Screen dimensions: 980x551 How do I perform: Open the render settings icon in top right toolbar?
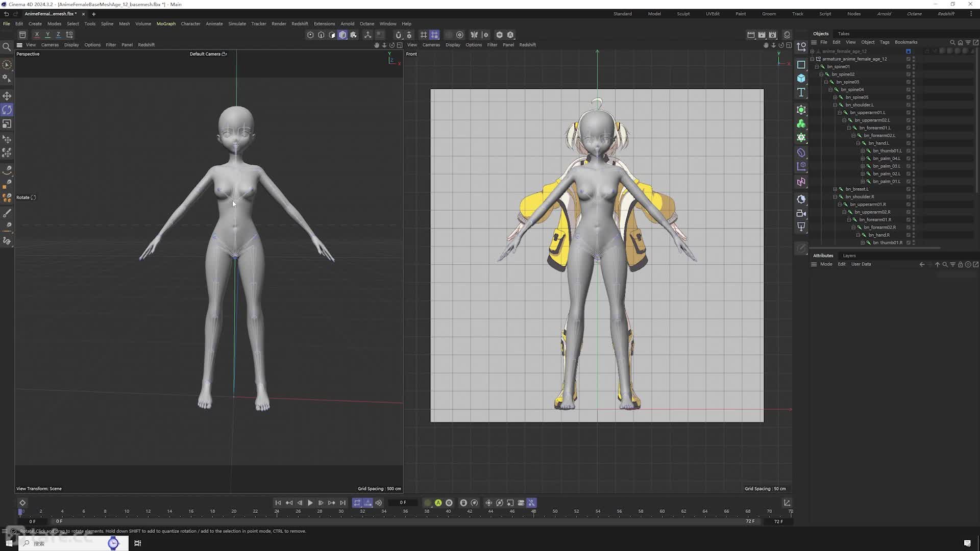tap(773, 35)
